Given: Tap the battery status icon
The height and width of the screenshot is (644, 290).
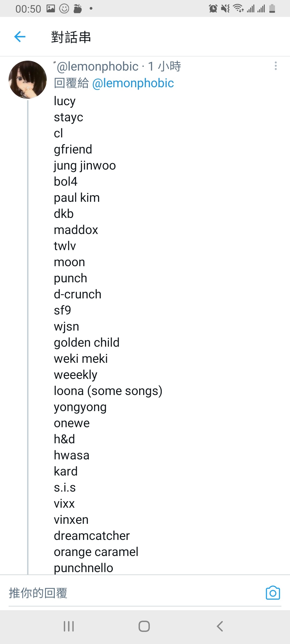Looking at the screenshot, I should (x=272, y=9).
